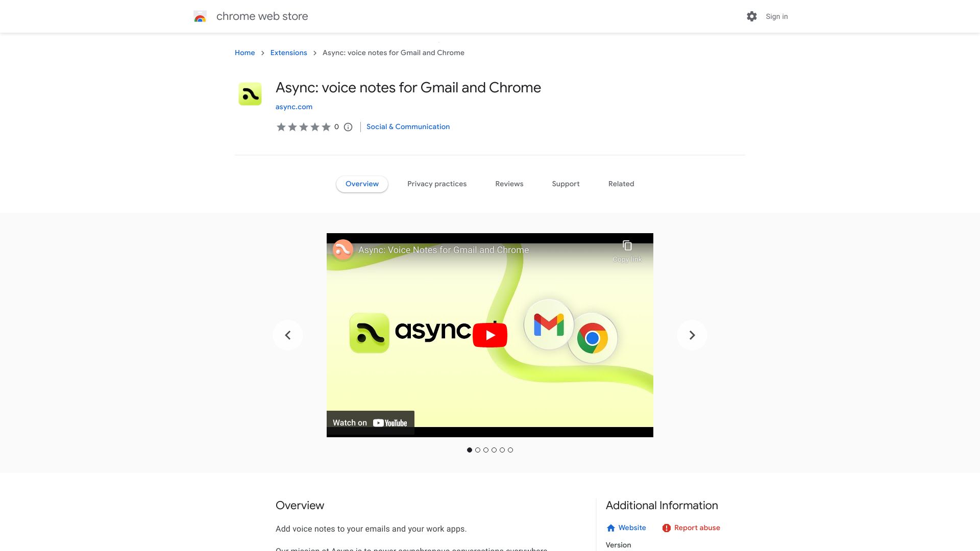The height and width of the screenshot is (551, 980).
Task: Click the Privacy practices navigation item
Action: point(437,184)
